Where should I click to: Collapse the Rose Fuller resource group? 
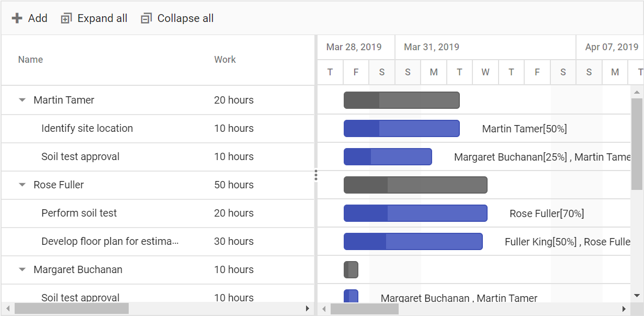tap(22, 185)
